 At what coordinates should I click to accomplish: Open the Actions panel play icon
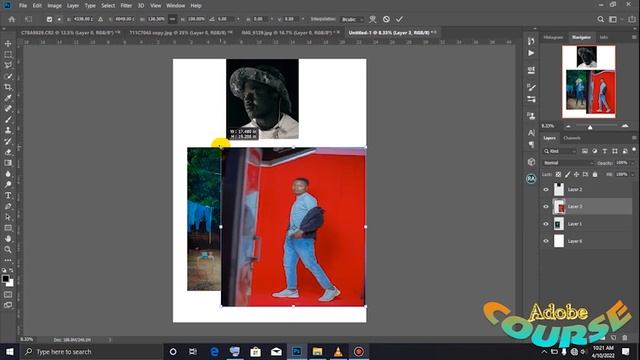(531, 53)
